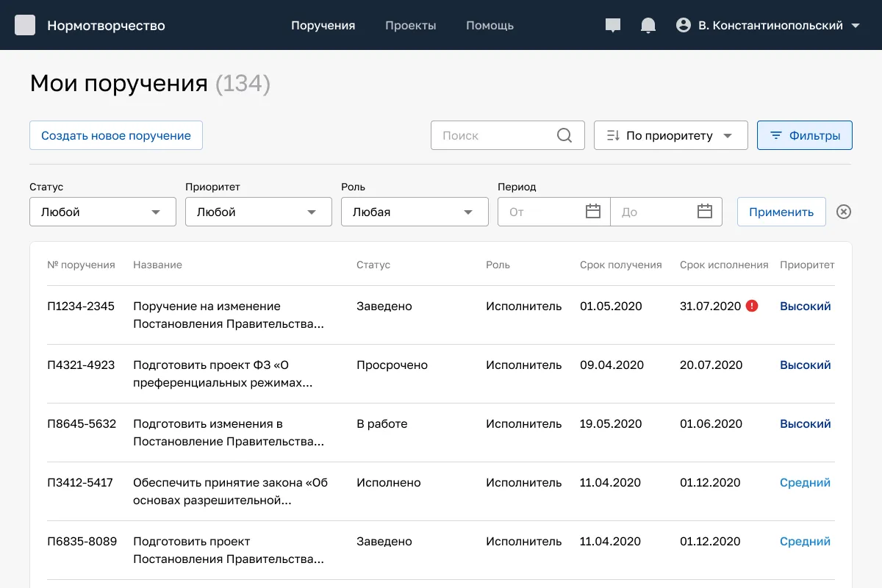Click the Нормотворчество logo square
The image size is (882, 588).
pyautogui.click(x=25, y=25)
